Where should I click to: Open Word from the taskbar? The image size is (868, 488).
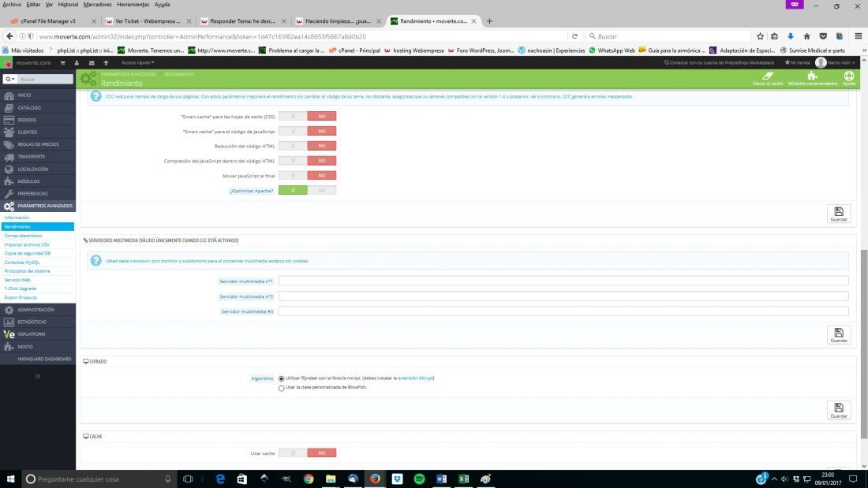(441, 479)
